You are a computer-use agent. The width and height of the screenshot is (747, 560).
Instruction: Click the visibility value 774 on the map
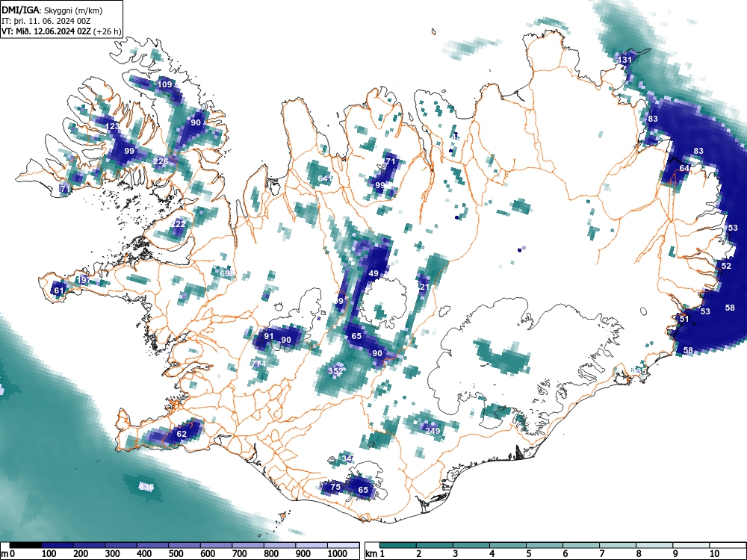(x=260, y=364)
